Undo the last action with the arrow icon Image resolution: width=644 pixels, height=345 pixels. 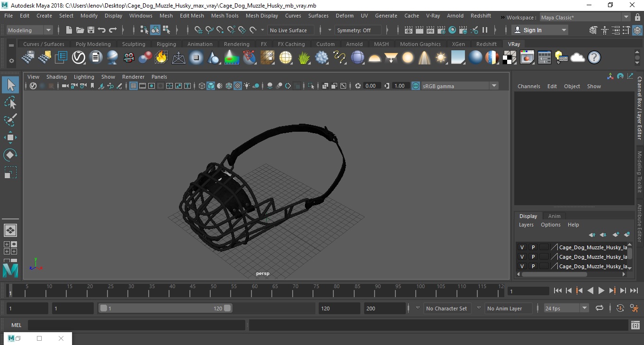click(x=102, y=30)
